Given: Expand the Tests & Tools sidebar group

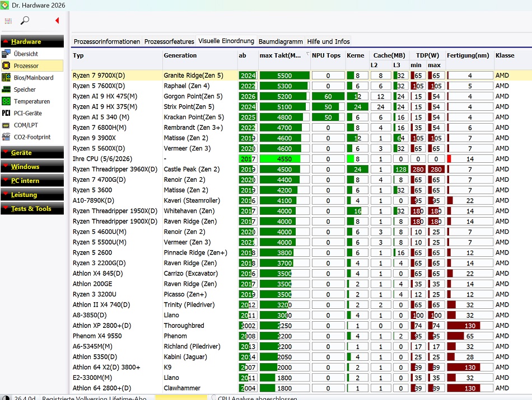Looking at the screenshot, I should tap(32, 209).
